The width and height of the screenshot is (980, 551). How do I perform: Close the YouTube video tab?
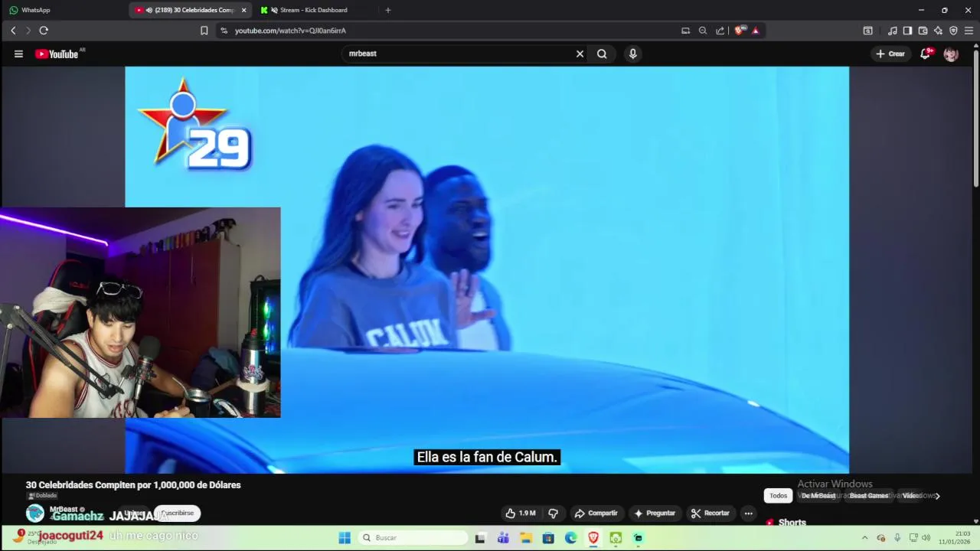coord(243,10)
